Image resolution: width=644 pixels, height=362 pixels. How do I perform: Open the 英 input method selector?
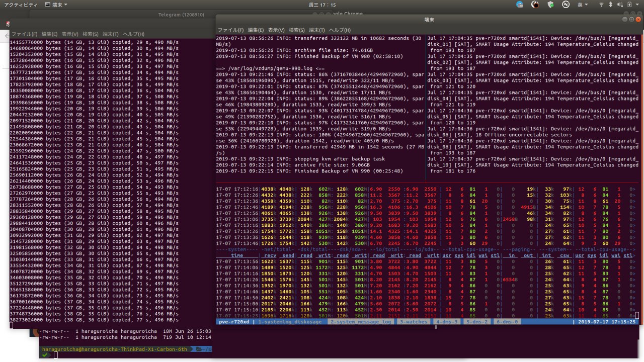(583, 5)
